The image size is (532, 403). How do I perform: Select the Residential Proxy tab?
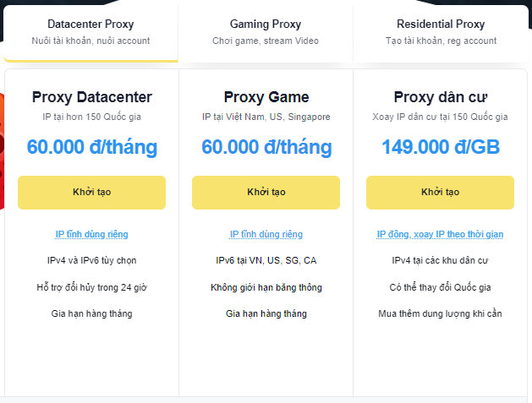(441, 31)
